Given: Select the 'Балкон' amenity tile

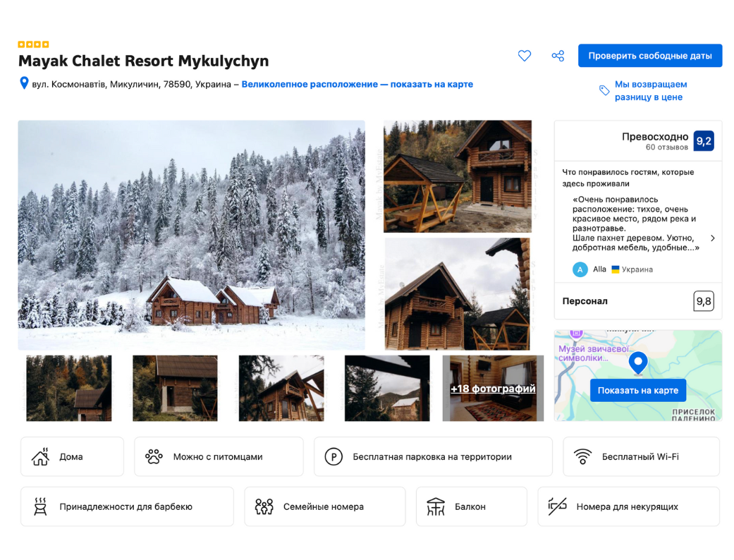Looking at the screenshot, I should tap(471, 506).
